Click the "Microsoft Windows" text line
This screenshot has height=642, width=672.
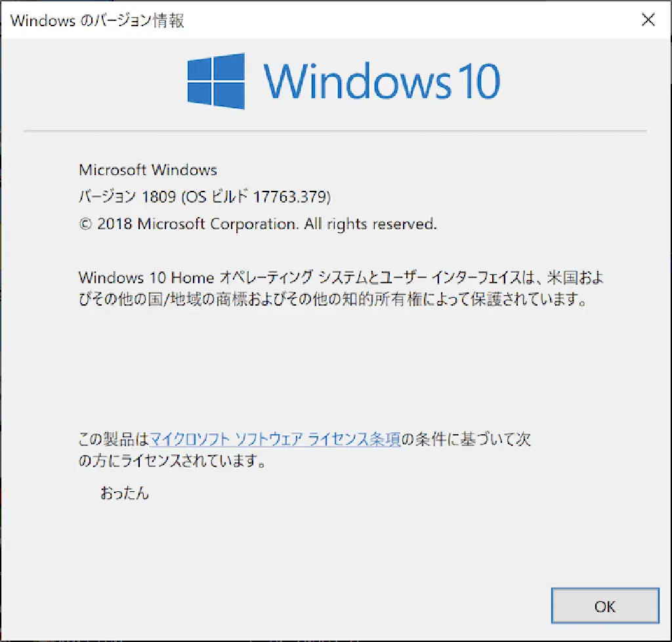tap(148, 171)
